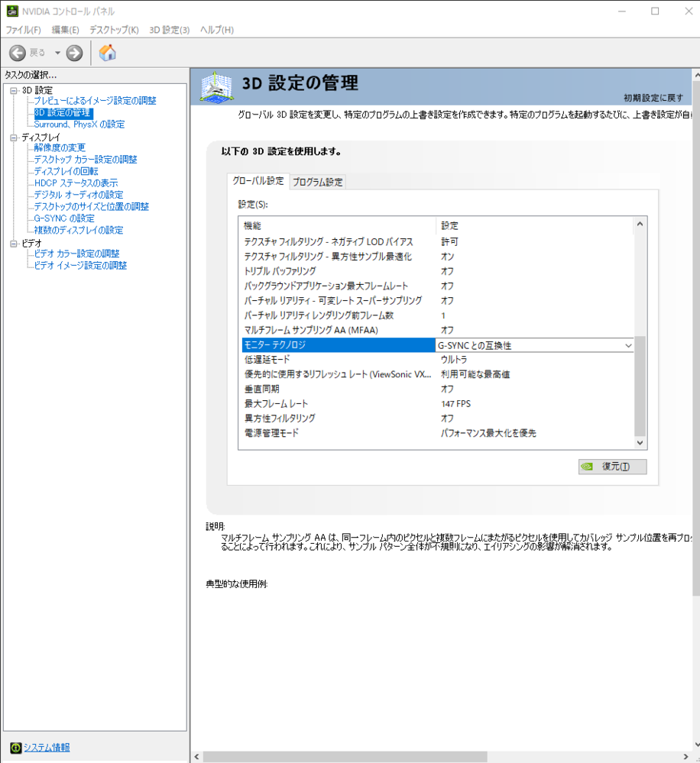Go to Home via the house icon
Viewport: 700px width, 763px height.
pyautogui.click(x=108, y=53)
